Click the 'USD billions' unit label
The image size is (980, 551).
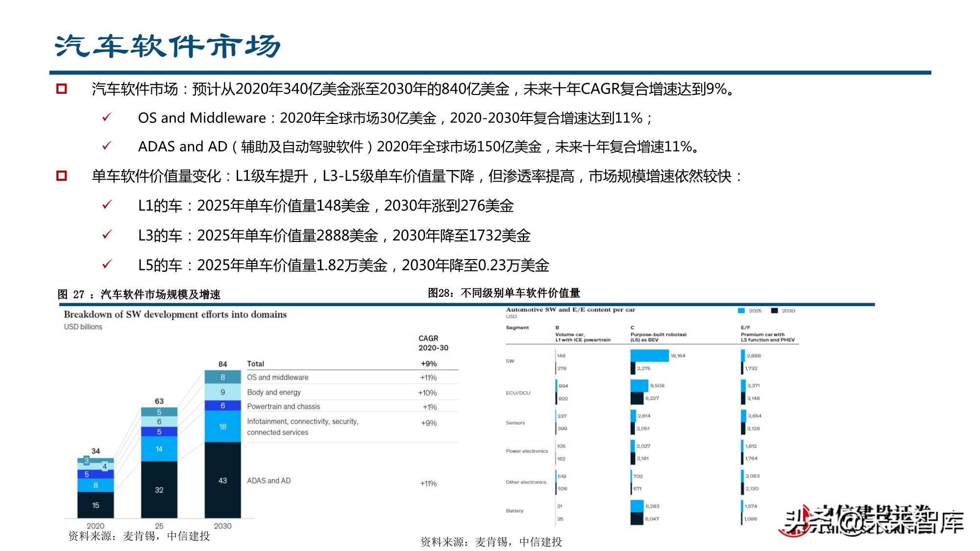tap(83, 327)
